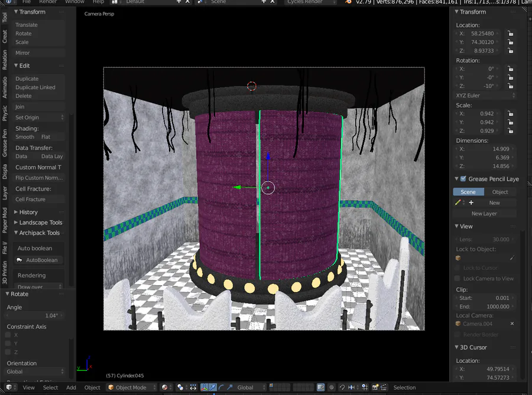This screenshot has height=395, width=532.
Task: Open viewport shading mode icon
Action: [164, 387]
